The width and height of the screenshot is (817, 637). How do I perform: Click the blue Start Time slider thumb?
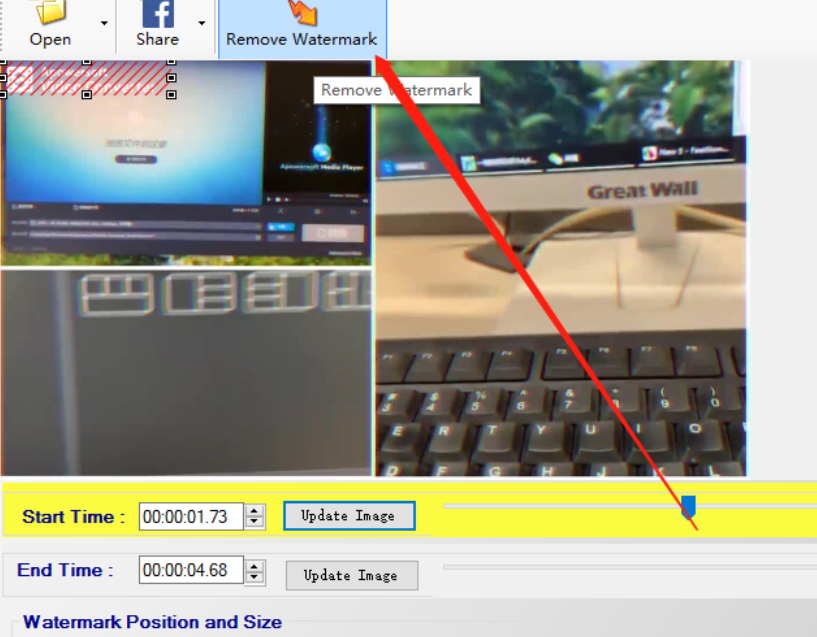(x=688, y=507)
